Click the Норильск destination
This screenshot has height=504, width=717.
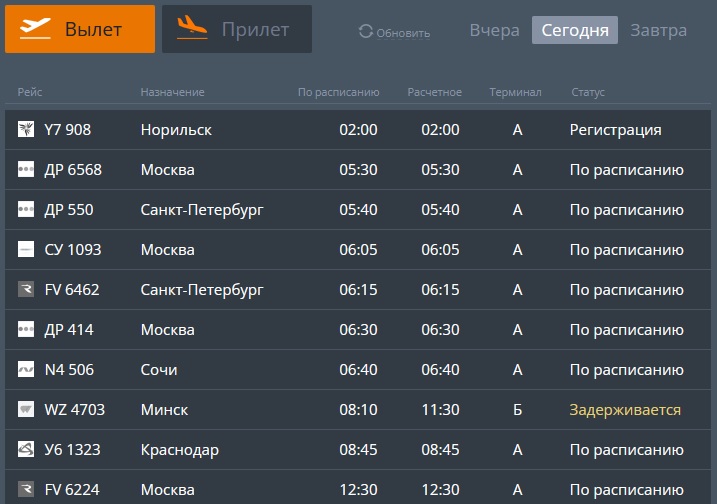pyautogui.click(x=176, y=130)
